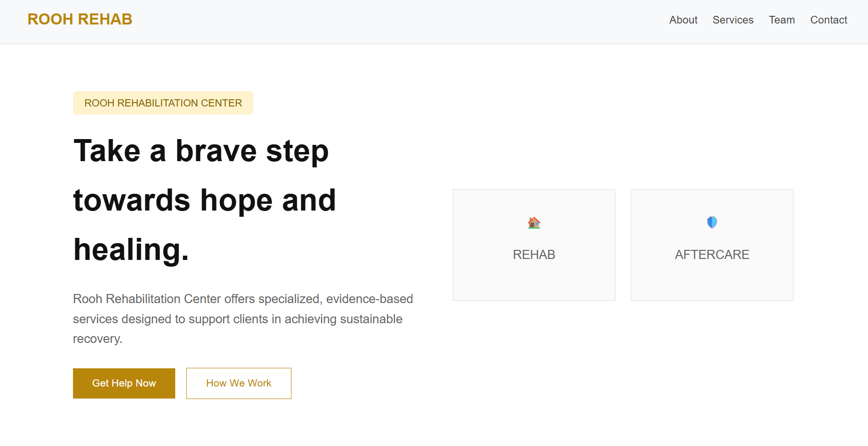
Task: Click the blue shield icon for AFTERCARE
Action: (x=712, y=223)
